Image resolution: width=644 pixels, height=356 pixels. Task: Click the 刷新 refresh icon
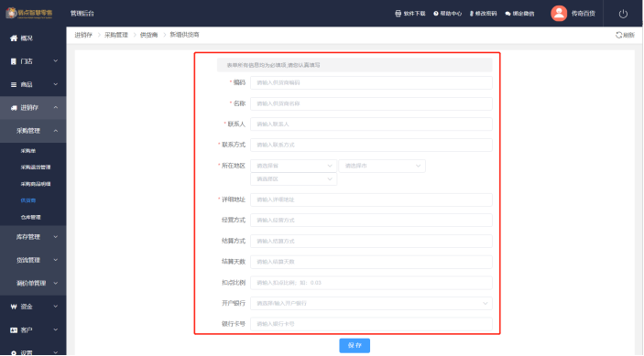point(618,35)
